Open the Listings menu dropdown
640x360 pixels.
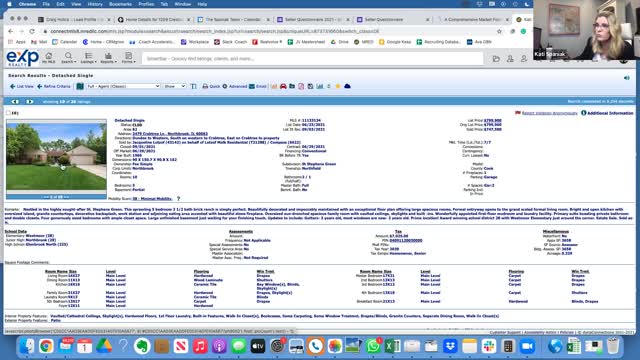point(88,58)
